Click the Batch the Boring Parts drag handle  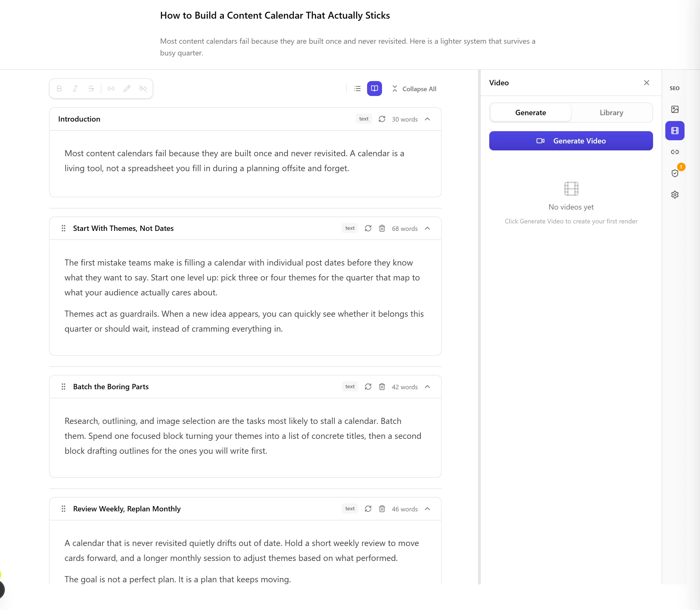63,386
